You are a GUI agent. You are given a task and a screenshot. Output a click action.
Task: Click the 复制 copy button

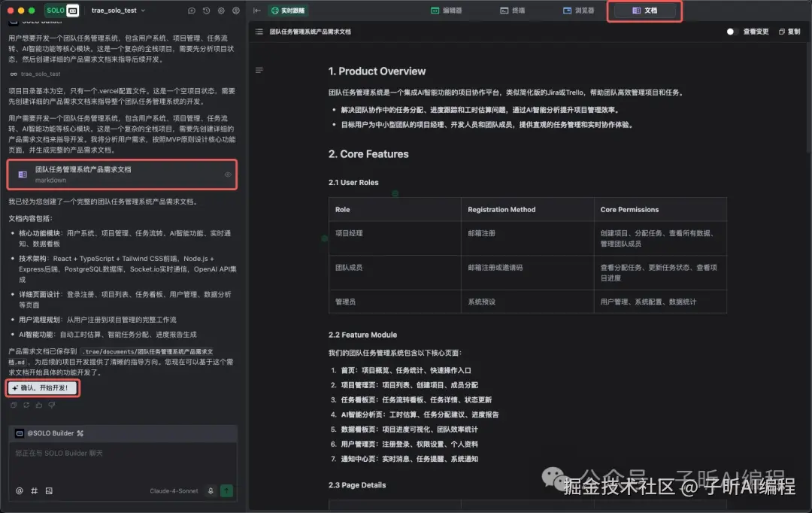789,32
